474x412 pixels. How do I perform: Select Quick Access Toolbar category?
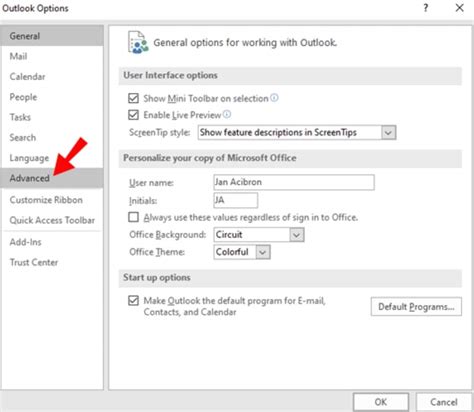click(x=52, y=220)
